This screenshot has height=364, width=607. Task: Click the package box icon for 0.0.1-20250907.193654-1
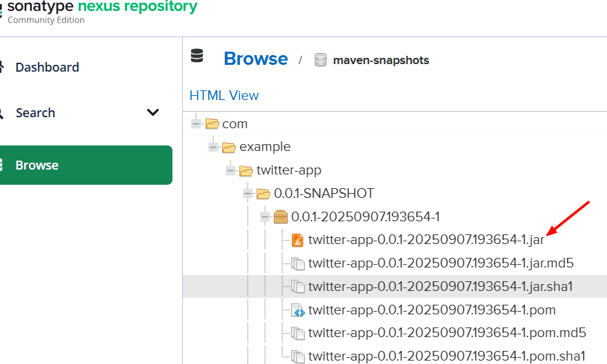click(281, 216)
